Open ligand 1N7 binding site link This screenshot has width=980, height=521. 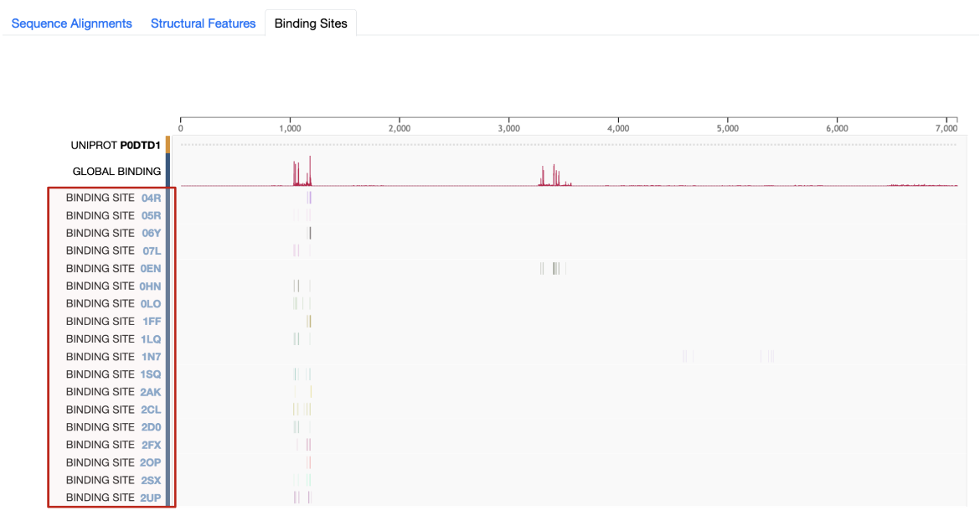coord(151,357)
